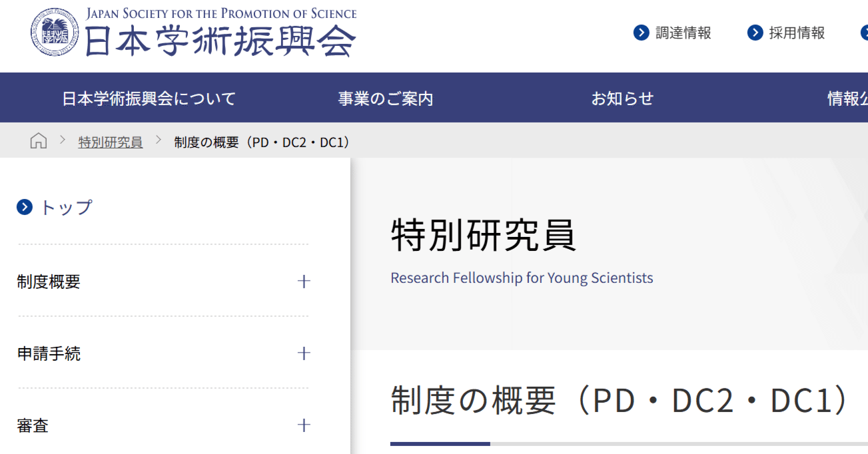
Task: Open the partially visible 情報公 menu item
Action: click(847, 99)
